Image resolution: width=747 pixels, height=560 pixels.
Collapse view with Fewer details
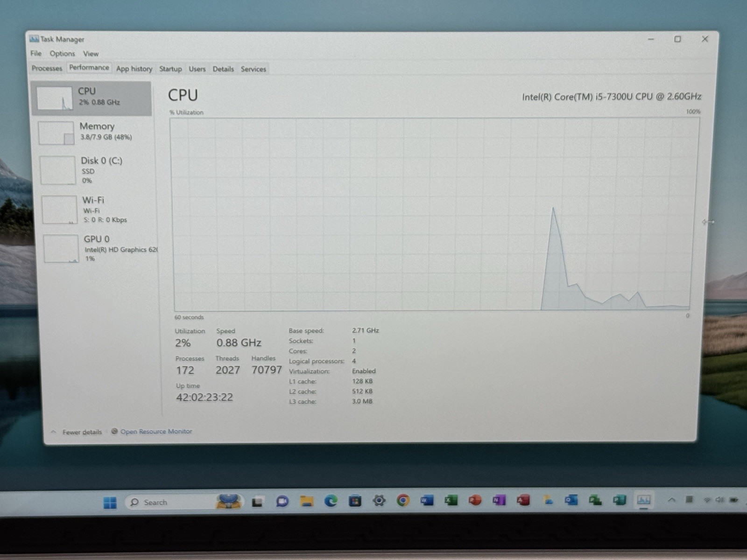coord(77,432)
